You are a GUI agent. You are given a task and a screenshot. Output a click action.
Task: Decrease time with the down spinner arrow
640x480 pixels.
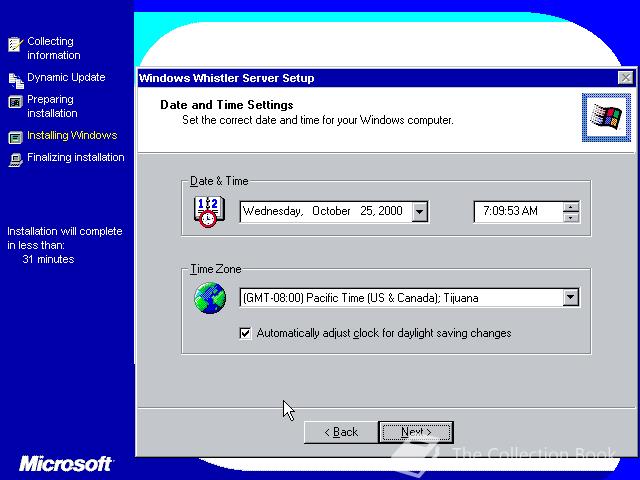pyautogui.click(x=571, y=217)
